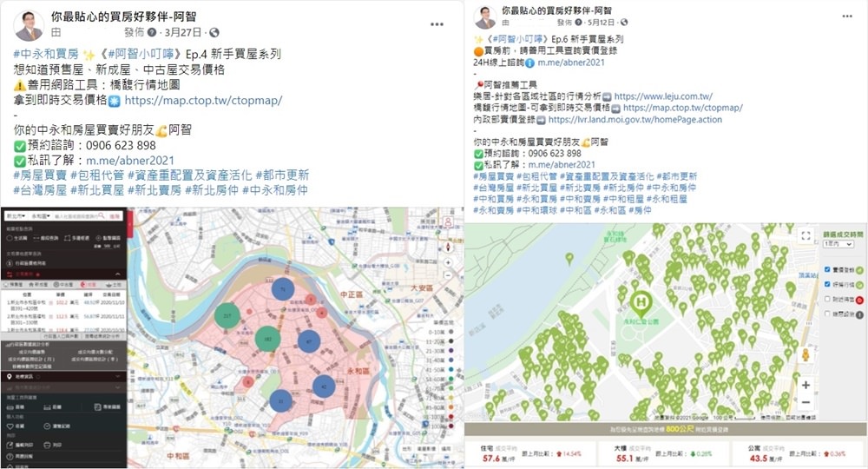Open the map.ctop.tw link in the Ep.6 post
The image size is (868, 469).
(x=682, y=108)
